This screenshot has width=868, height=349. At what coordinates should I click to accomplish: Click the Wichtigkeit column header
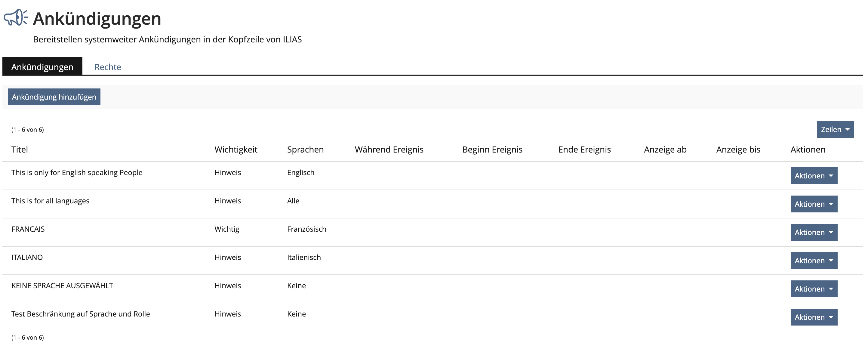click(x=235, y=150)
